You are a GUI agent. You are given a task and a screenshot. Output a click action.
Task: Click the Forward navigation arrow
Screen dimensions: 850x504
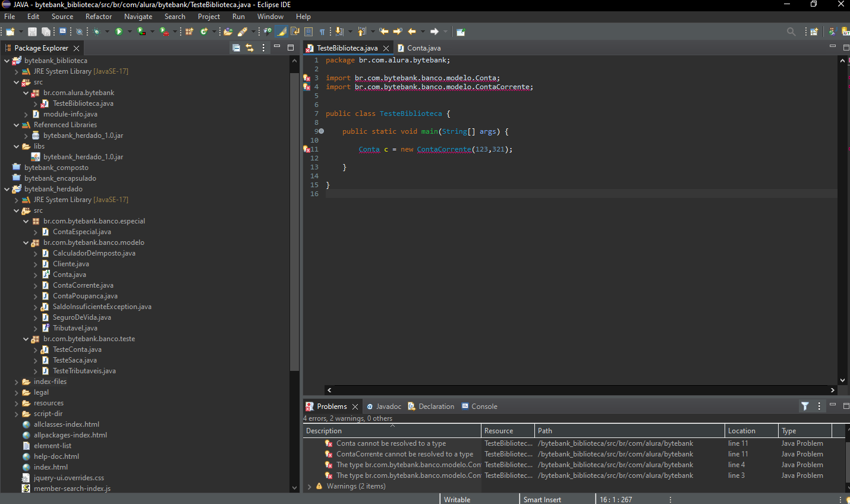tap(434, 31)
